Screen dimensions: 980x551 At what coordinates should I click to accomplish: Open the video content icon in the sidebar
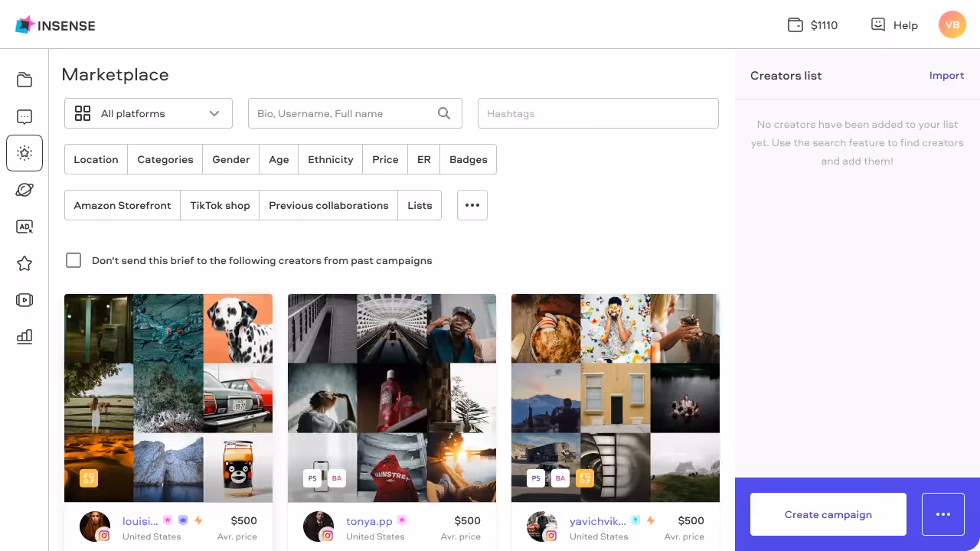tap(24, 300)
